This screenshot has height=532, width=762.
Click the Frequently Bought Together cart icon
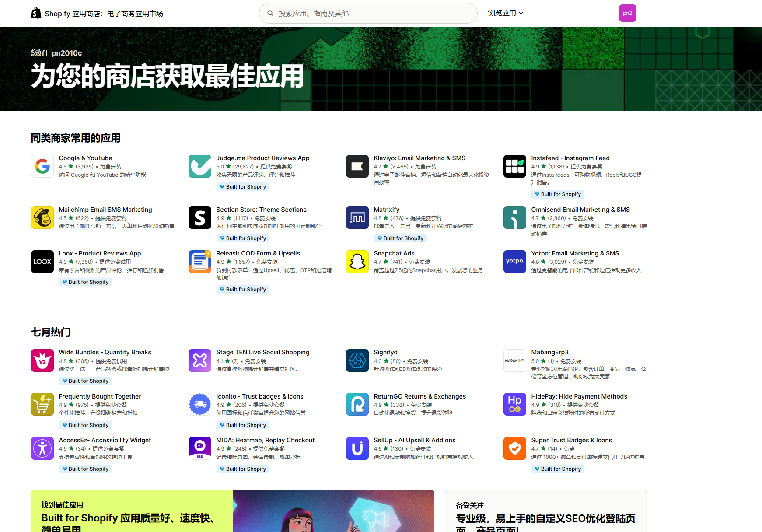(42, 404)
